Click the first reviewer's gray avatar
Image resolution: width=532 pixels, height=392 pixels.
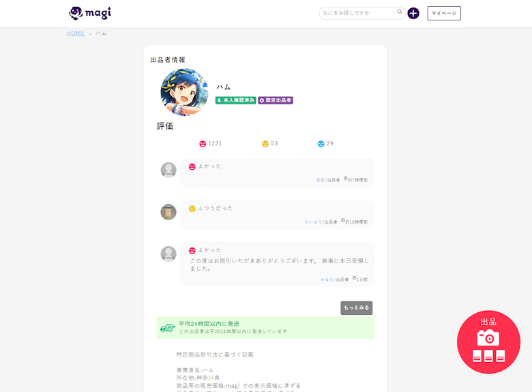(x=168, y=170)
